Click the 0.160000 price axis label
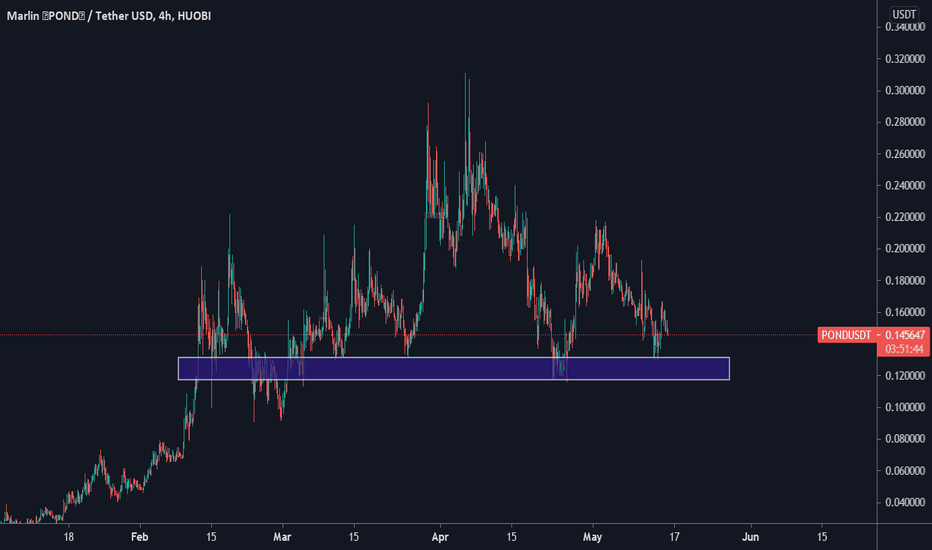Screen dimensions: 932x550 tap(905, 312)
